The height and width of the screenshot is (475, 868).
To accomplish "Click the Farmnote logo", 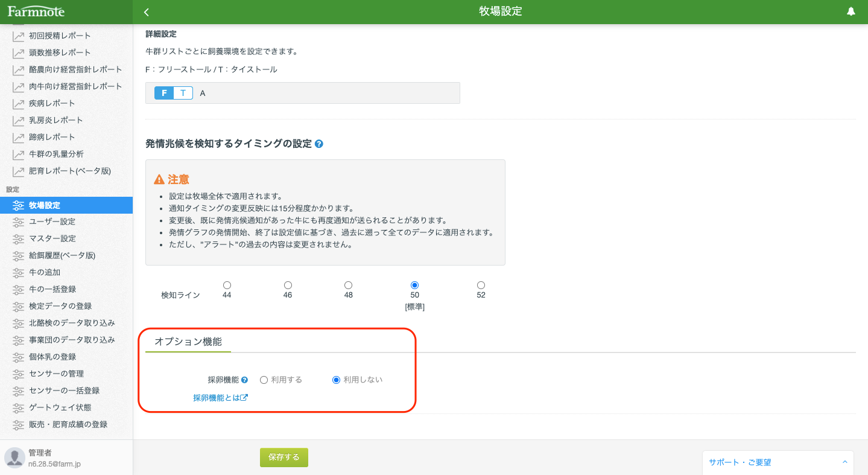I will pyautogui.click(x=36, y=11).
